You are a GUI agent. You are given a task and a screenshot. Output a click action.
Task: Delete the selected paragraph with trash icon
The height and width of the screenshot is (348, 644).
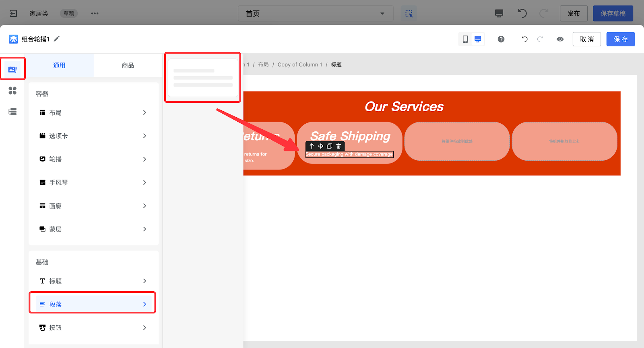point(339,146)
